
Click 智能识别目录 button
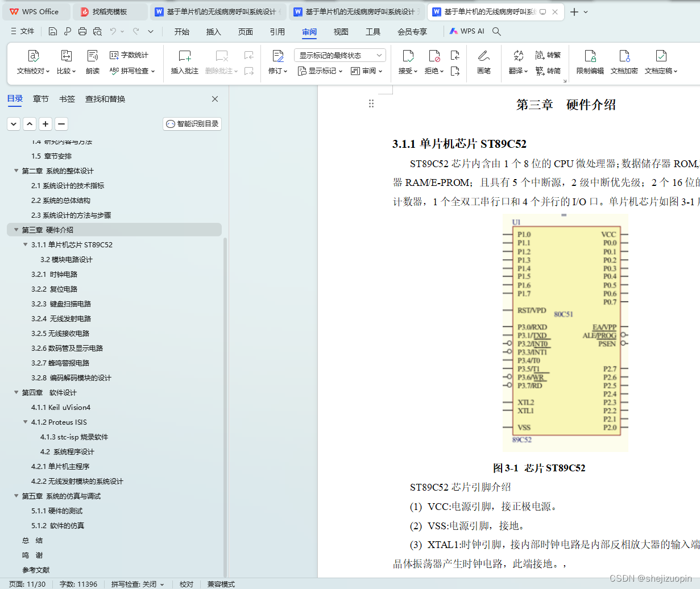tap(192, 123)
